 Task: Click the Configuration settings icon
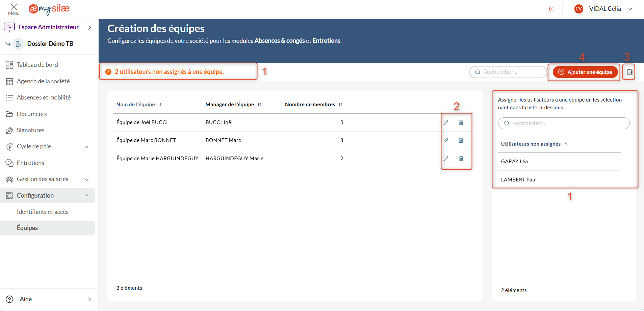(x=9, y=196)
